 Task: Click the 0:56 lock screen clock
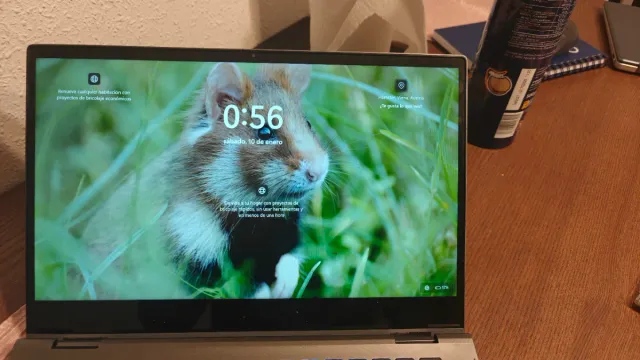click(x=253, y=117)
